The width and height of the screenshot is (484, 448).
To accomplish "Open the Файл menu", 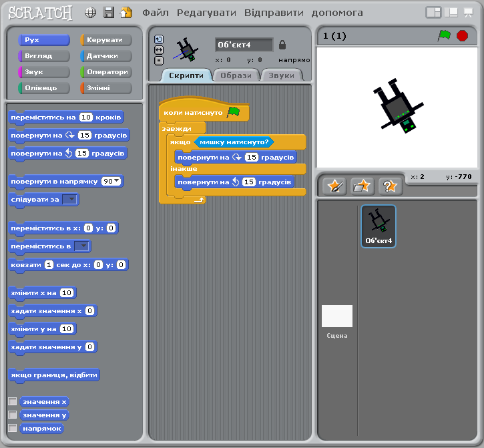I will 156,13.
